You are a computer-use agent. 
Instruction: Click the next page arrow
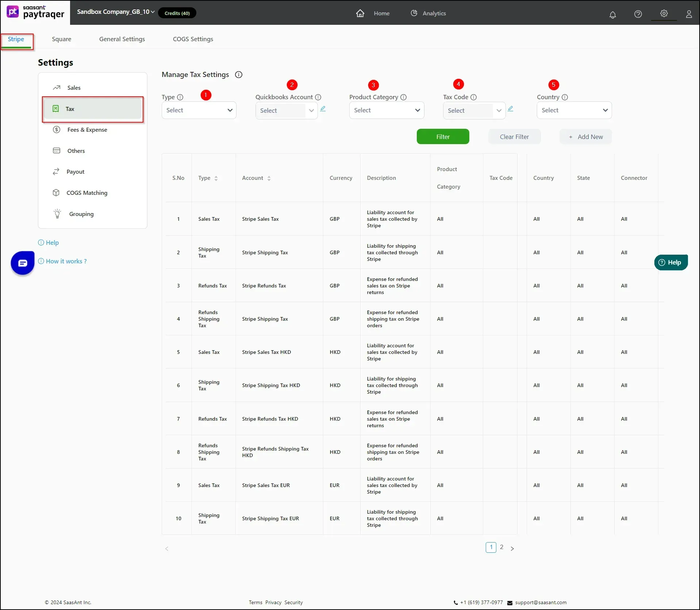(512, 548)
